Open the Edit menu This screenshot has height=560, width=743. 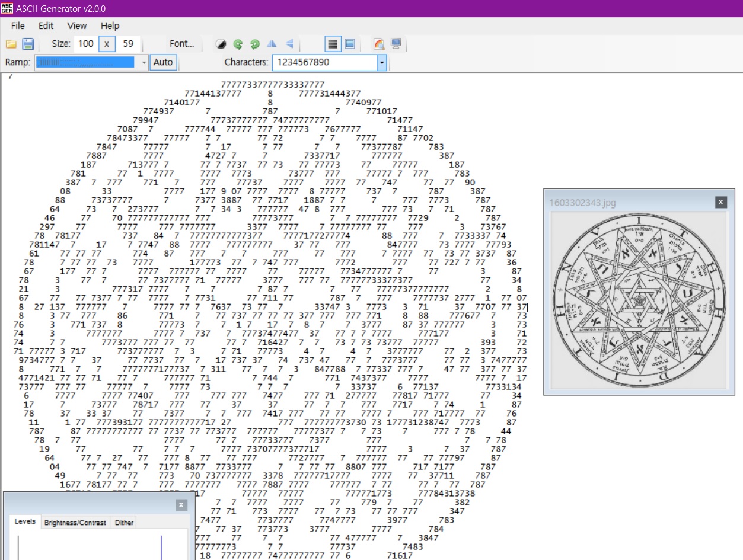click(x=46, y=25)
